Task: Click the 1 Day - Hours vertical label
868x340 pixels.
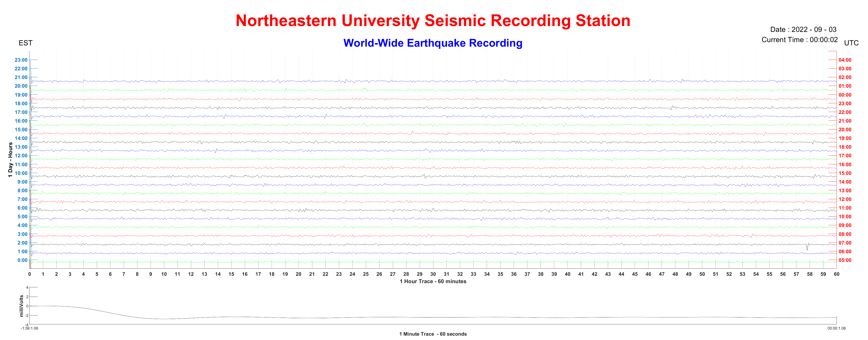Action: pyautogui.click(x=10, y=160)
